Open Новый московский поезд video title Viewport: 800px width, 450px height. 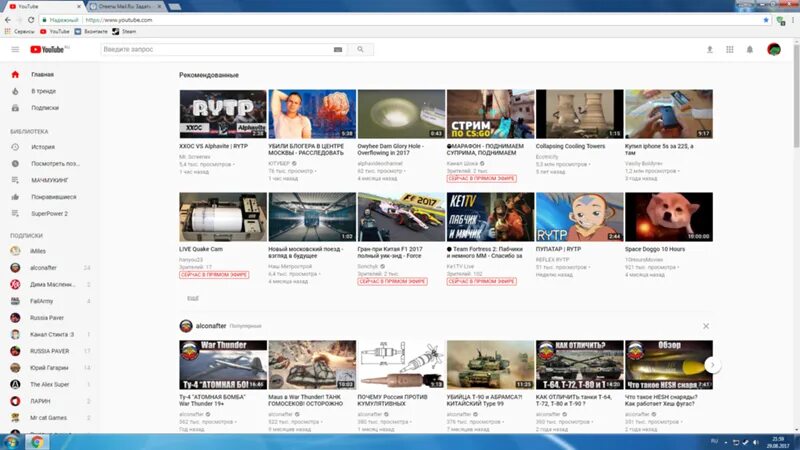(306, 253)
